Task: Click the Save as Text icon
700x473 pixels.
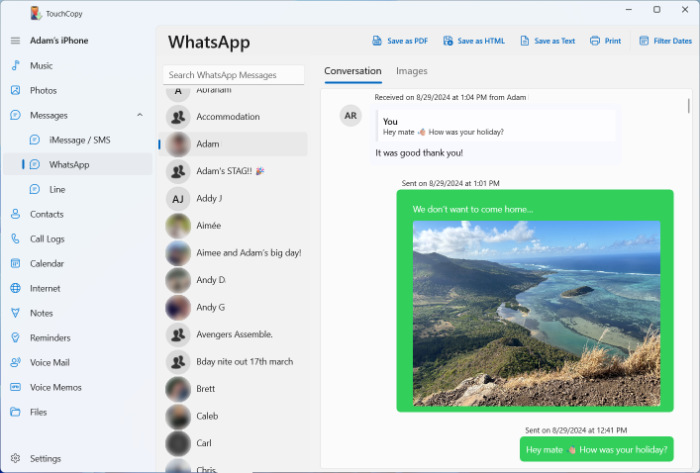Action: [525, 41]
